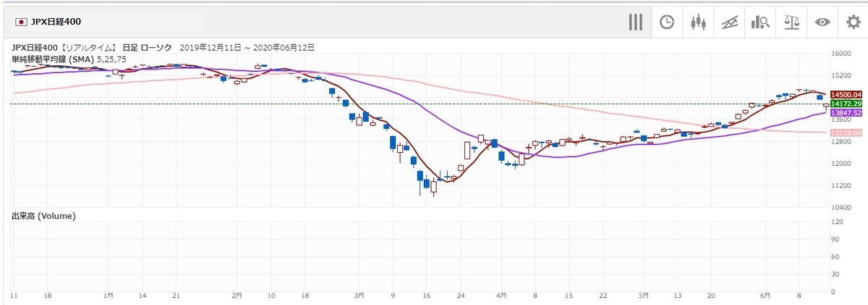
Task: Toggle the eye display options icon
Action: pyautogui.click(x=822, y=22)
